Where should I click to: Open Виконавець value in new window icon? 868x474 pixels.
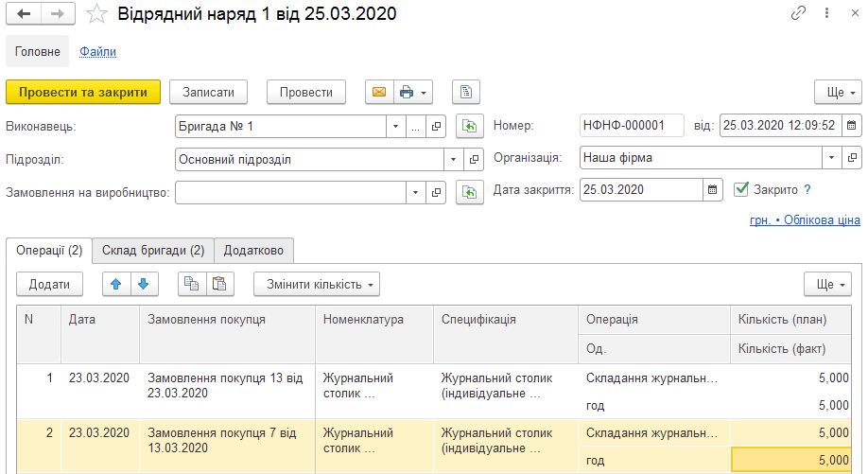click(x=436, y=126)
